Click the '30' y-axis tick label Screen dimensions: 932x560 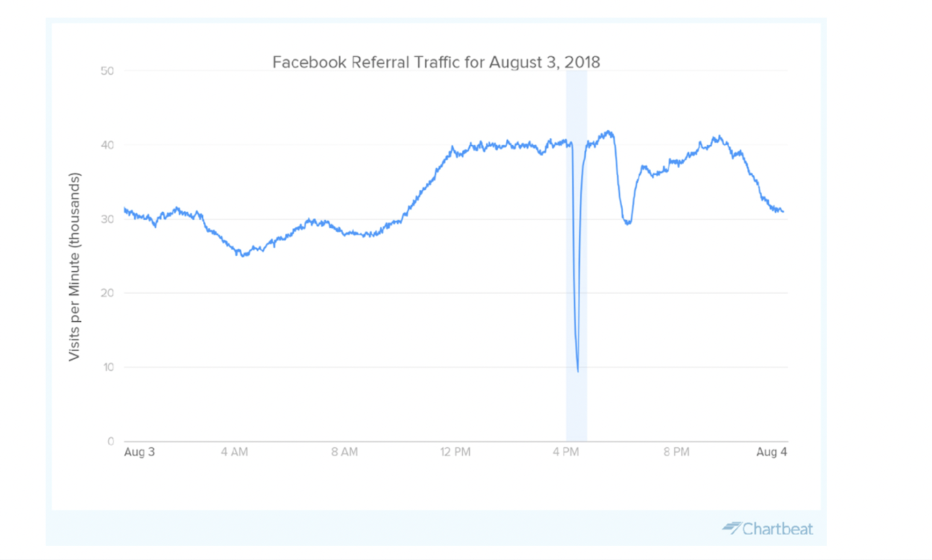click(107, 219)
